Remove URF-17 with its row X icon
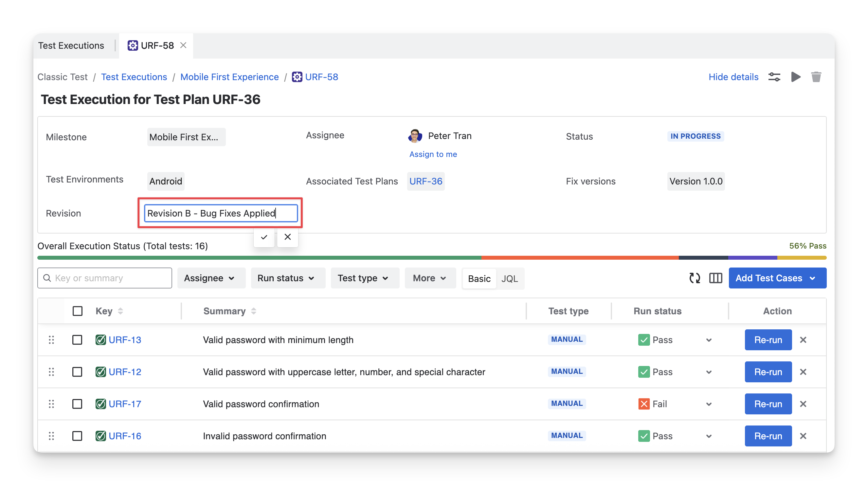The height and width of the screenshot is (486, 868). (x=803, y=404)
